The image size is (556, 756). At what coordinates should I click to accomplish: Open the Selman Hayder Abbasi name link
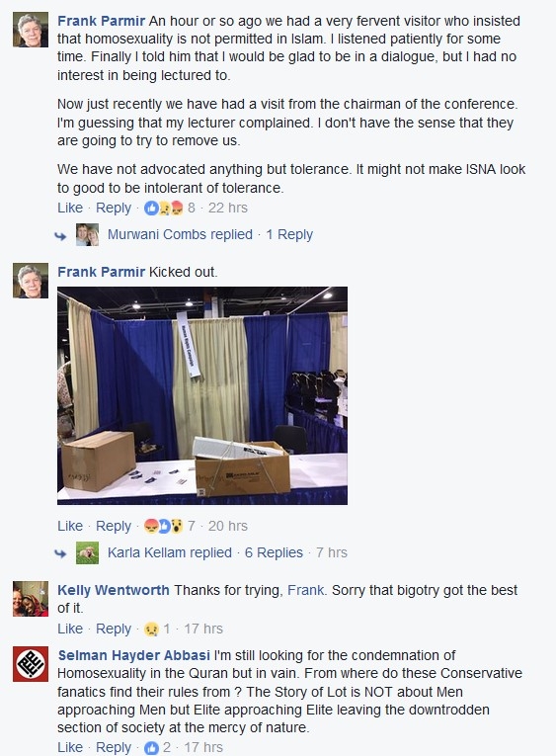coord(134,656)
